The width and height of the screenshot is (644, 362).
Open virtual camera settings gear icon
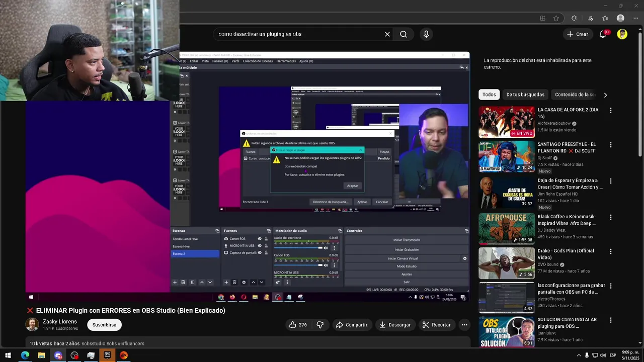(465, 258)
